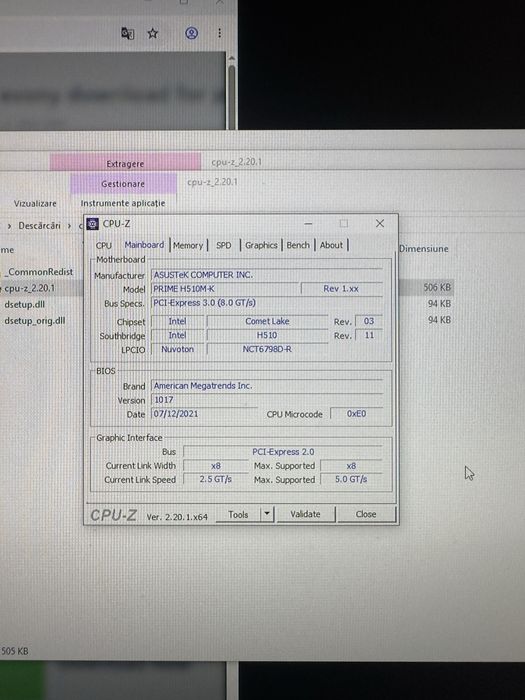This screenshot has width=525, height=700.
Task: Click the CPU Microcode 0xE0 value
Action: [x=356, y=414]
